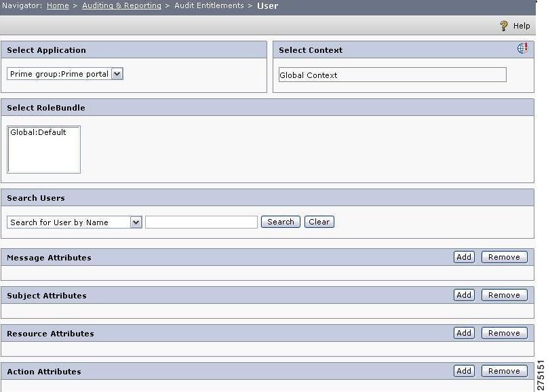Click the globe icon in Select Context header
Viewport: 548px width, 392px height.
click(x=522, y=48)
